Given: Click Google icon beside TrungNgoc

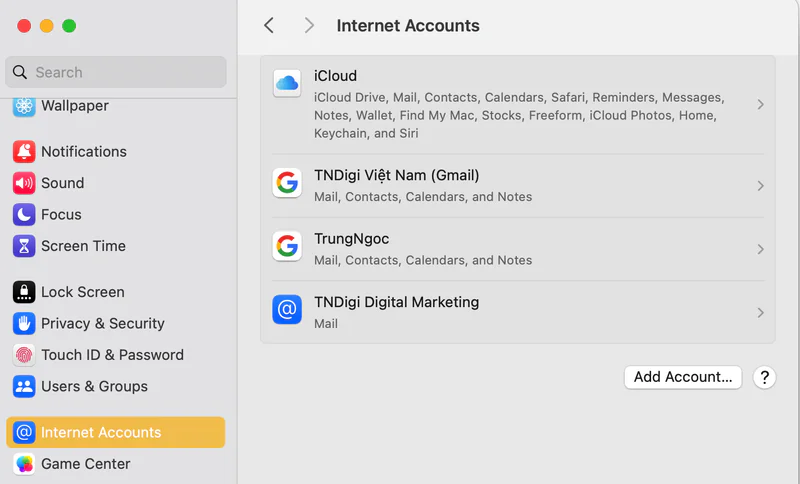Looking at the screenshot, I should pos(287,246).
